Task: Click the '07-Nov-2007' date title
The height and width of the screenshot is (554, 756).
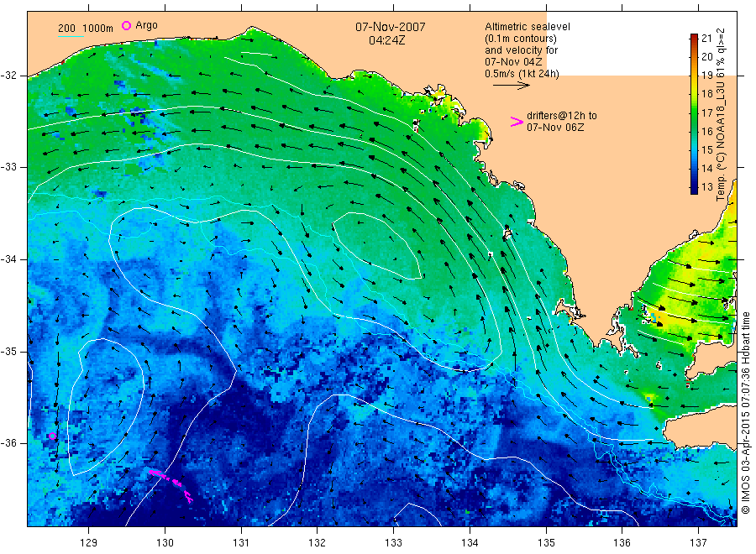Action: (x=390, y=27)
